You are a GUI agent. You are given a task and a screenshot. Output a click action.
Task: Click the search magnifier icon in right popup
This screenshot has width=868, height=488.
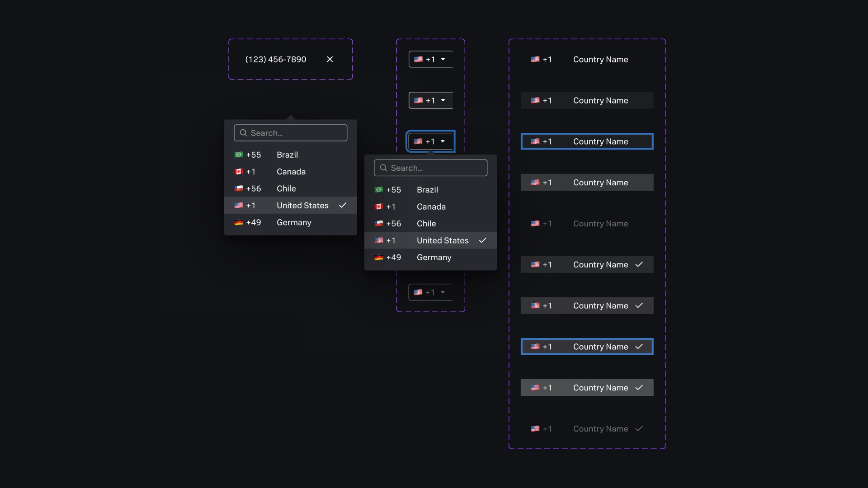point(383,168)
